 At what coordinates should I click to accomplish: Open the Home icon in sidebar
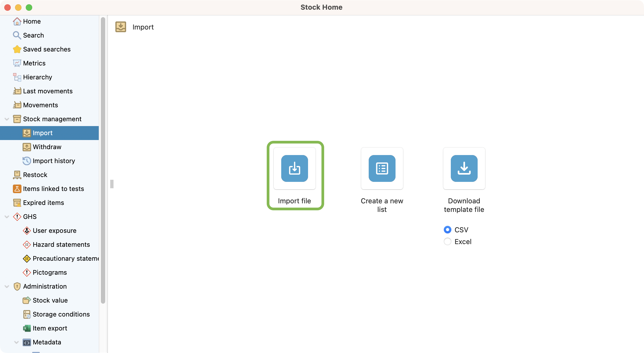click(17, 21)
